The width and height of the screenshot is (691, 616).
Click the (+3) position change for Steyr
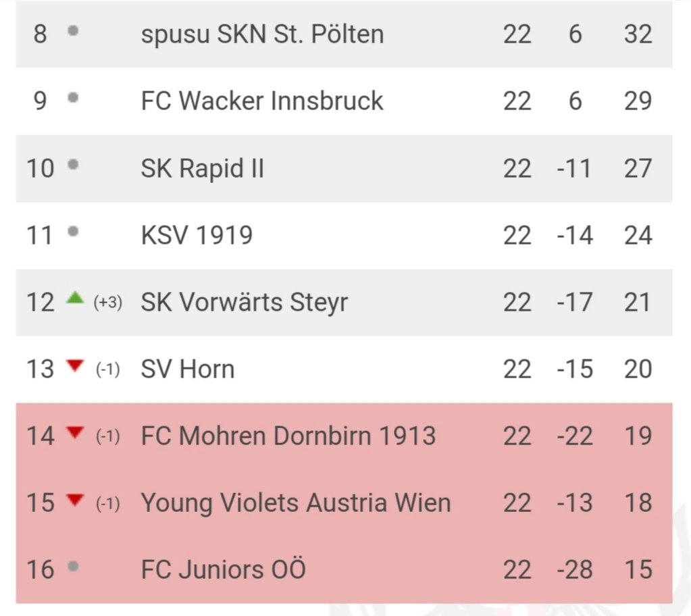click(x=107, y=303)
